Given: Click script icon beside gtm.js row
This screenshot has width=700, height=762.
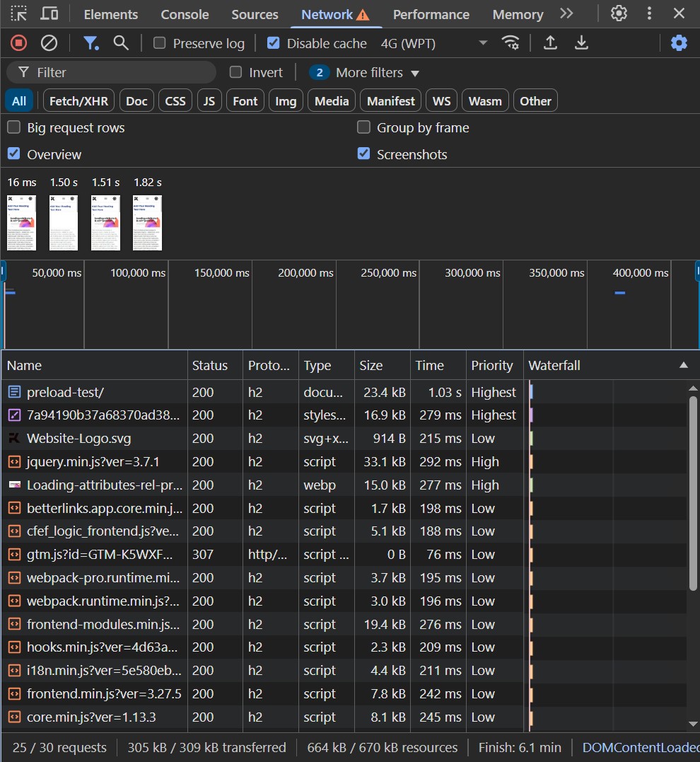Looking at the screenshot, I should [x=15, y=555].
